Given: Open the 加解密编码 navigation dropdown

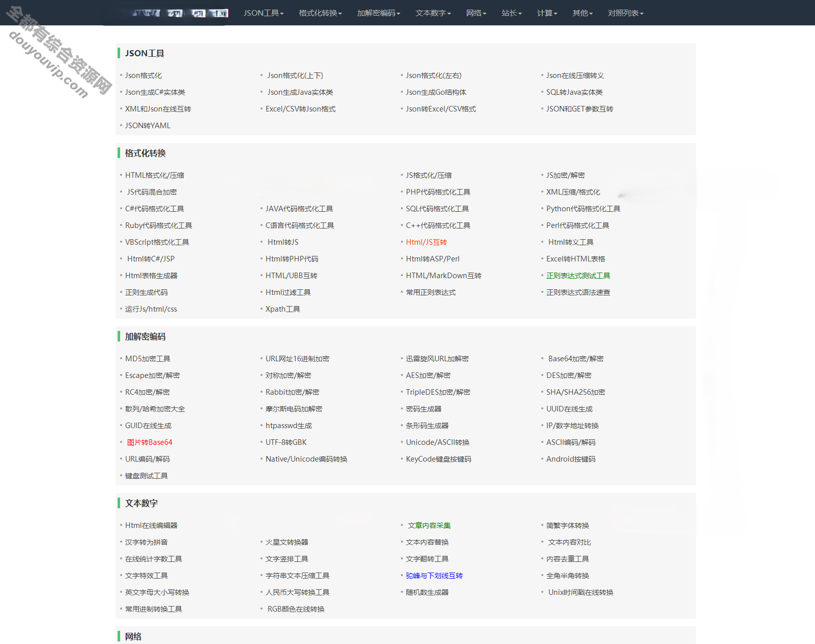Looking at the screenshot, I should click(379, 13).
